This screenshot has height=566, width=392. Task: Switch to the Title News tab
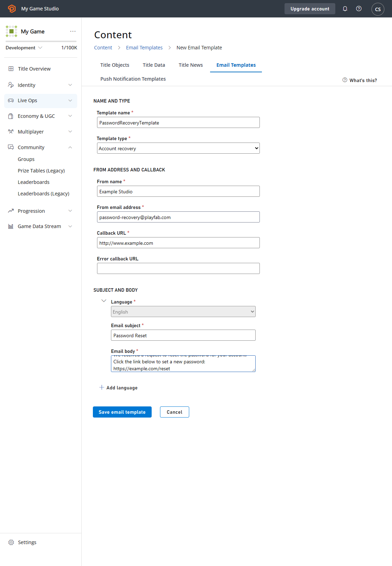pos(191,65)
